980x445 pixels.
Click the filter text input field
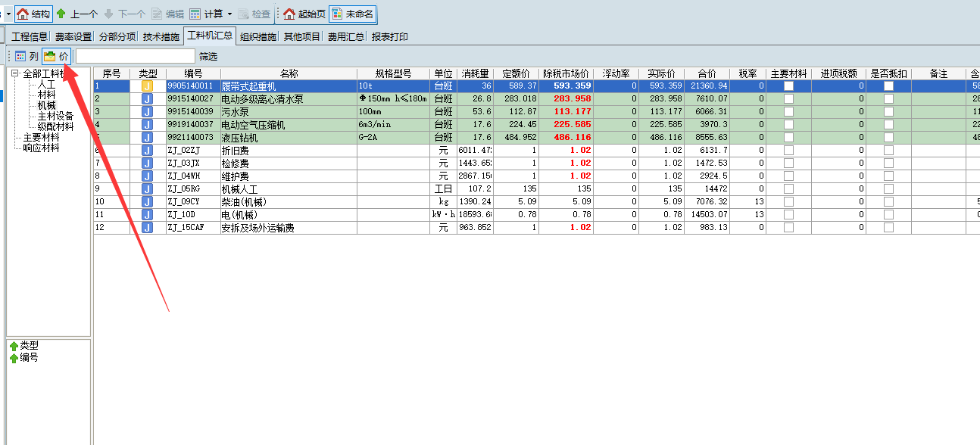pyautogui.click(x=135, y=56)
